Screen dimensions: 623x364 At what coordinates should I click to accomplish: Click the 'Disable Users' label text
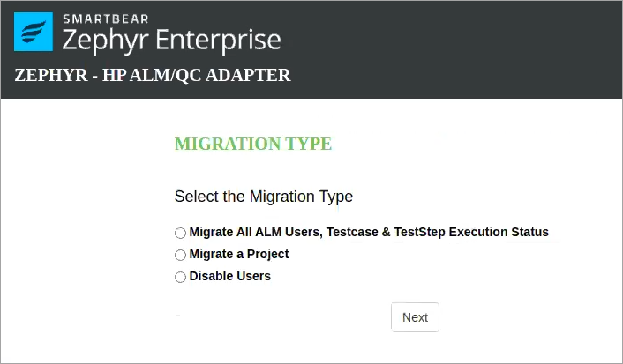(229, 276)
